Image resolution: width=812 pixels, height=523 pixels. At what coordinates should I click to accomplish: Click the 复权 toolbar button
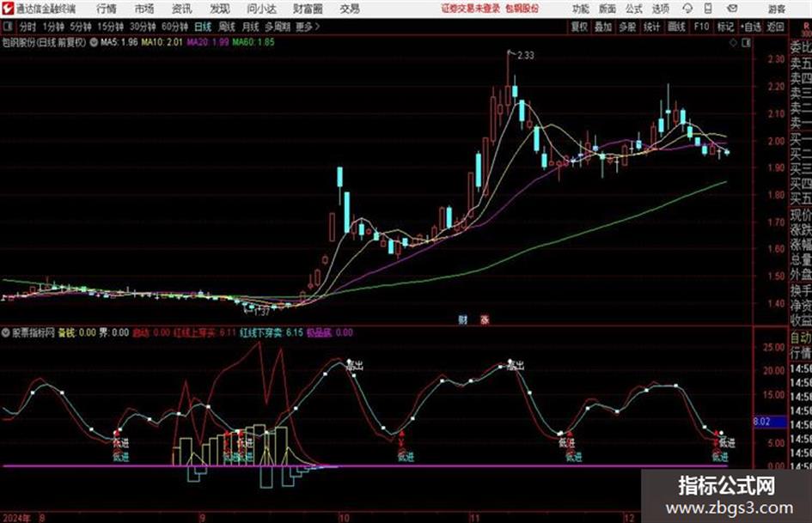click(x=579, y=27)
